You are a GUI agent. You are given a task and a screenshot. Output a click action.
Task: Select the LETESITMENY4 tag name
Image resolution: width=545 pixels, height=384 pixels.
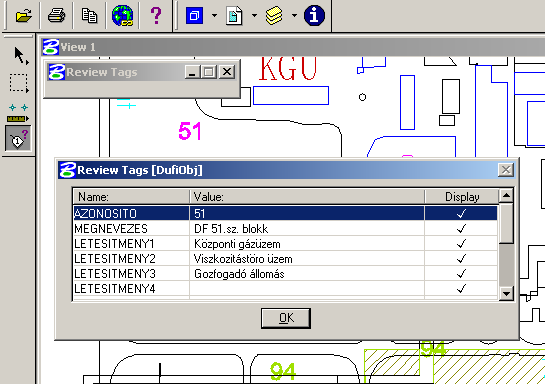[x=115, y=288]
